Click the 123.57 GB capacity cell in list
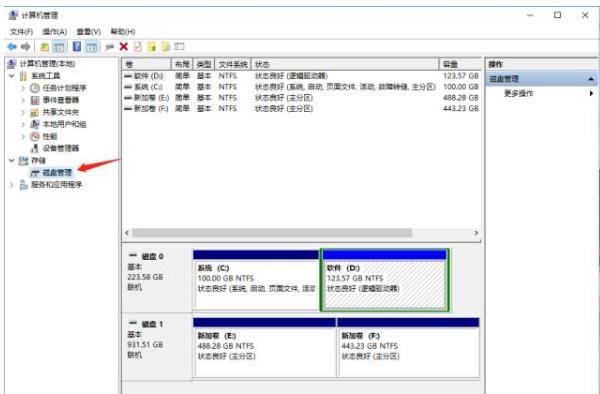 coord(461,76)
